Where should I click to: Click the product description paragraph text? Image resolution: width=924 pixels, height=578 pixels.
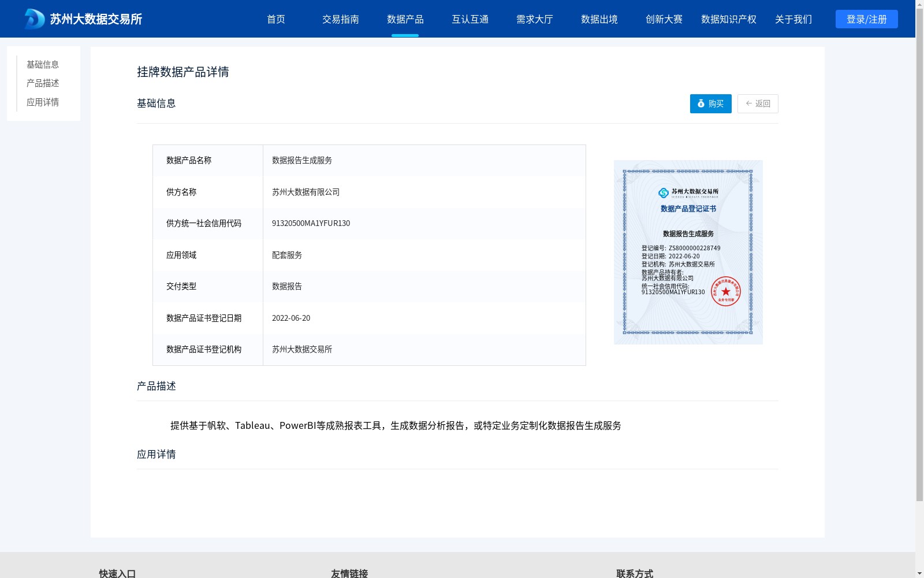point(396,425)
